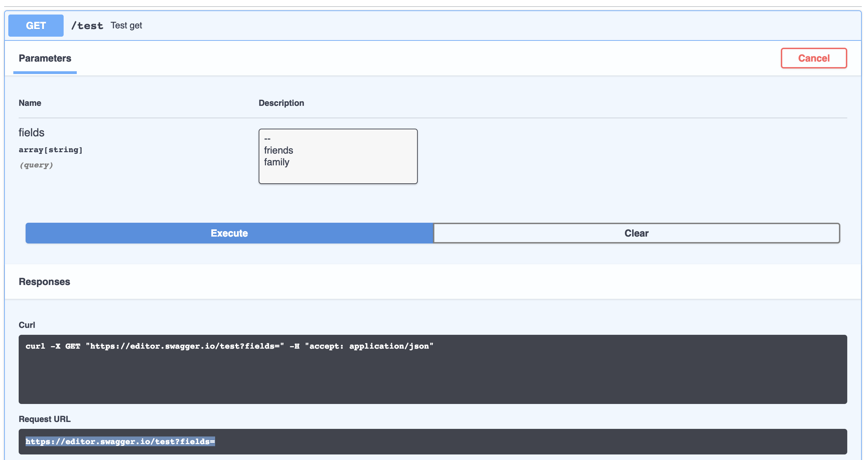Screen dimensions: 868x460
Task: Select the /test endpoint path
Action: coord(87,25)
